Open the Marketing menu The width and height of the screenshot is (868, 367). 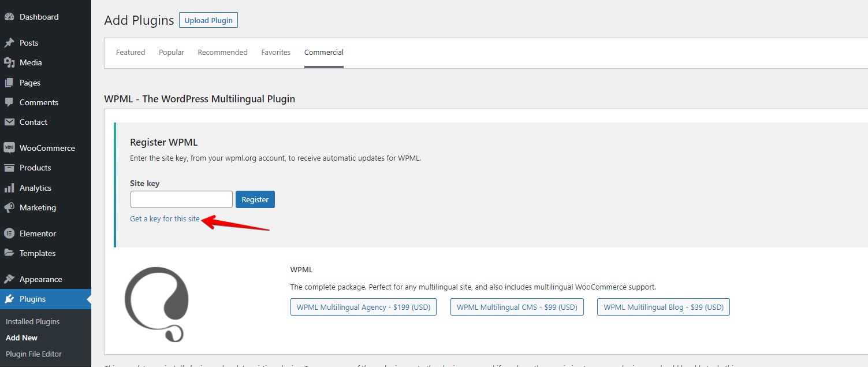[x=46, y=207]
